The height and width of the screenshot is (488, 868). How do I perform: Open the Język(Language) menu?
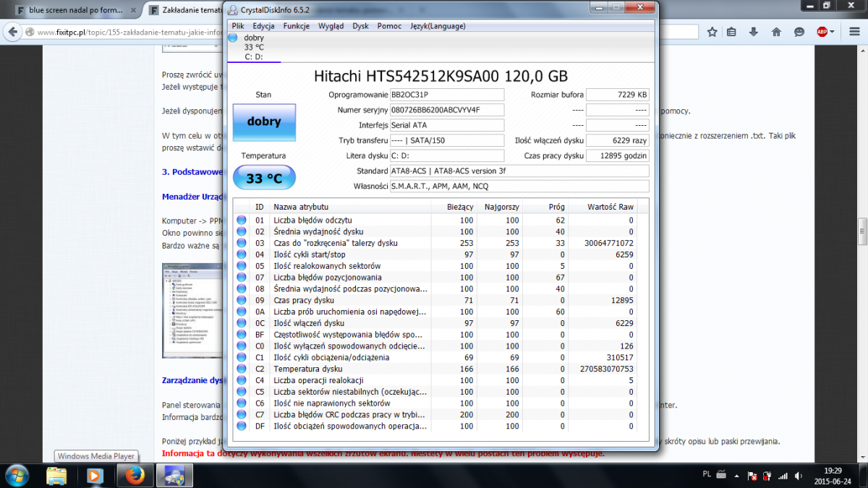click(x=438, y=26)
